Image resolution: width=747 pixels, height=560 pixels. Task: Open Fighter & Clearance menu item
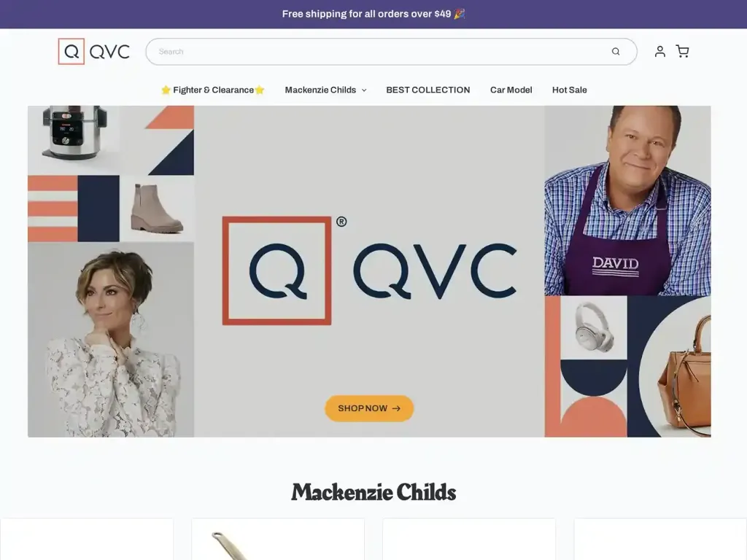(x=213, y=90)
